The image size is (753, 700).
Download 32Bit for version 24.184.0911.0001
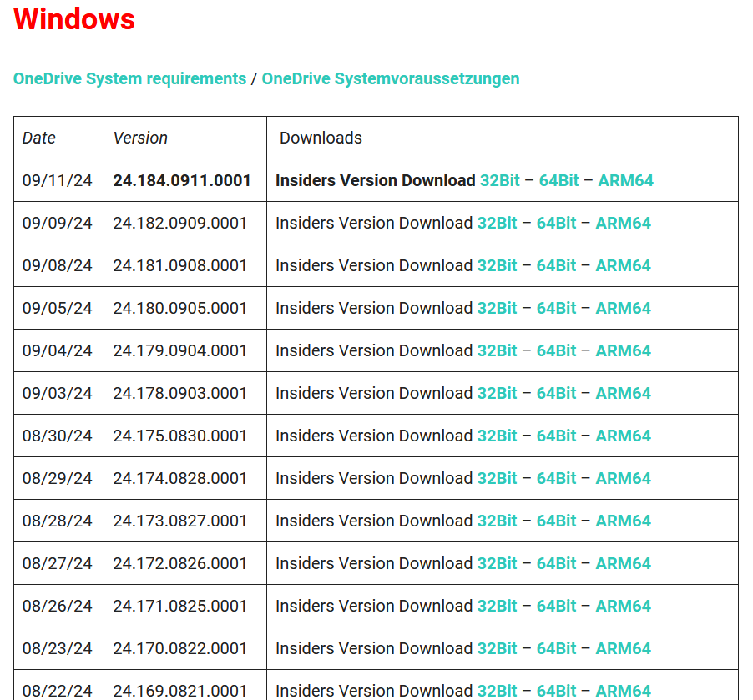(x=500, y=180)
